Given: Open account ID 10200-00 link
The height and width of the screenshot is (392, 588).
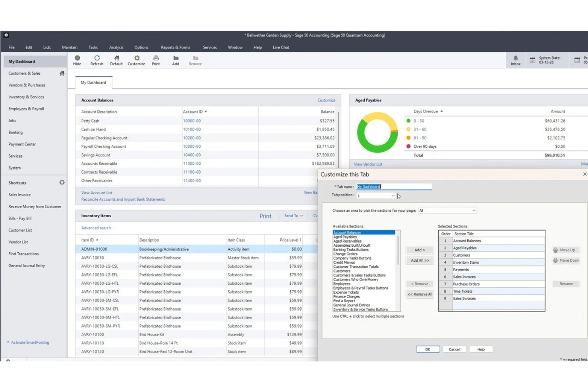Looking at the screenshot, I should coord(192,138).
